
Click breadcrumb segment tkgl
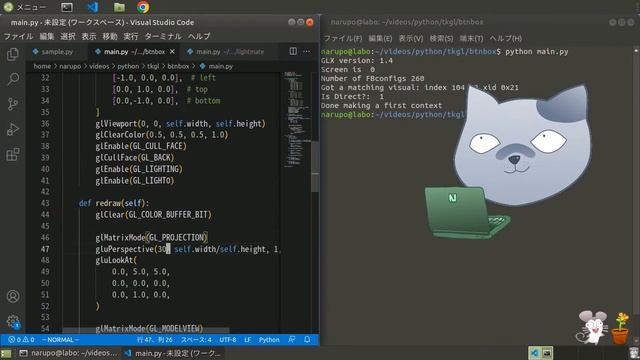153,66
